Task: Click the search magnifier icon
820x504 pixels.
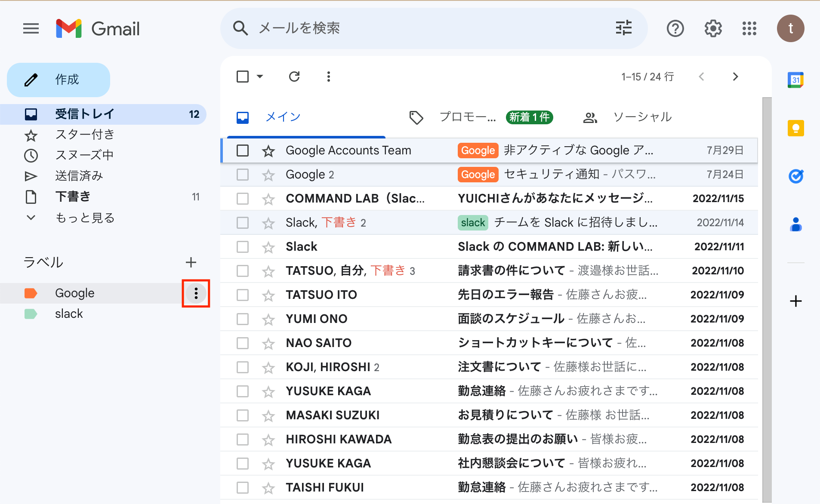Action: click(x=240, y=28)
